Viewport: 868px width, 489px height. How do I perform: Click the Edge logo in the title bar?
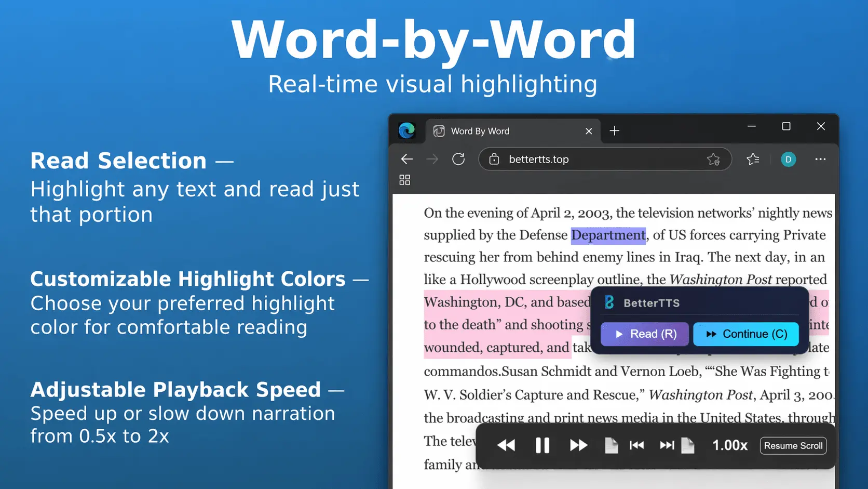406,130
